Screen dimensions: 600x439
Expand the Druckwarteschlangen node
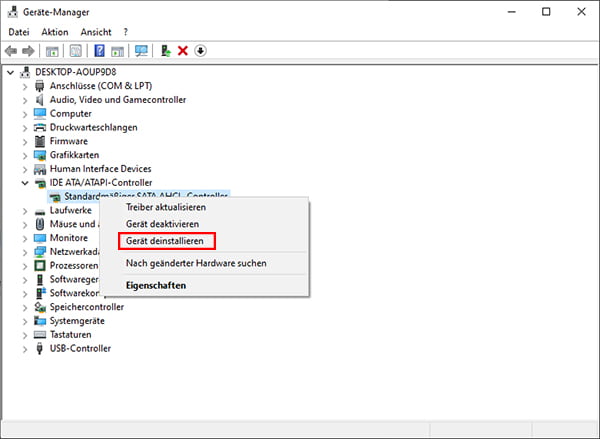click(25, 128)
